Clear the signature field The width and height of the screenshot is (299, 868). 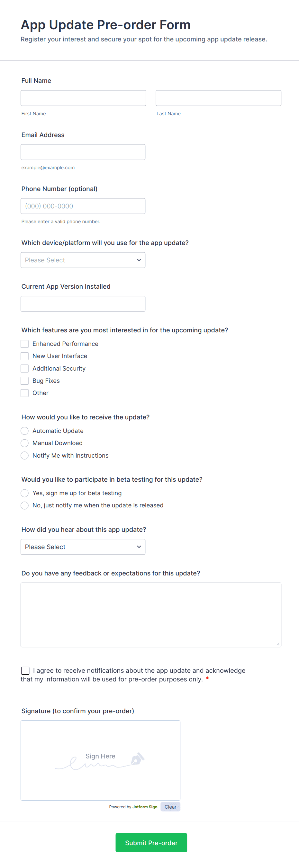point(170,806)
